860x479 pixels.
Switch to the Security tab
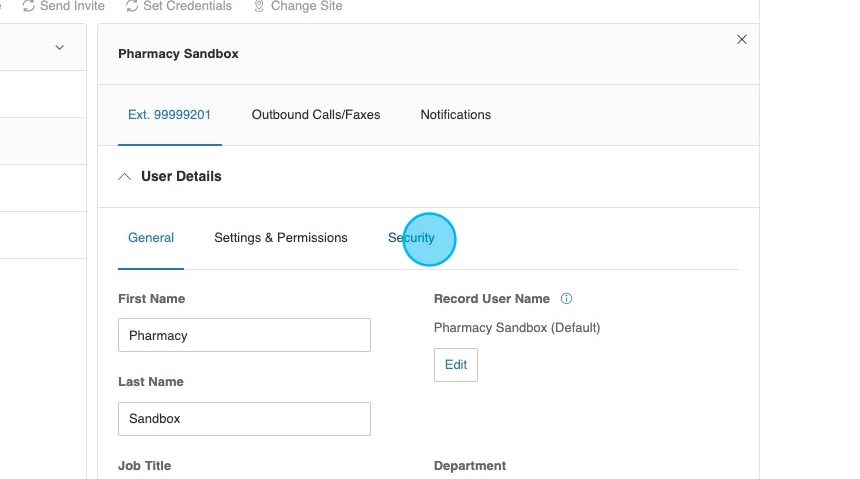(x=411, y=238)
